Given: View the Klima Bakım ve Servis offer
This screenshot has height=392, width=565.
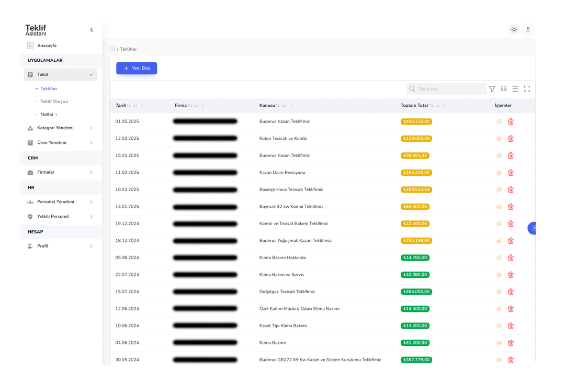Looking at the screenshot, I should 499,275.
